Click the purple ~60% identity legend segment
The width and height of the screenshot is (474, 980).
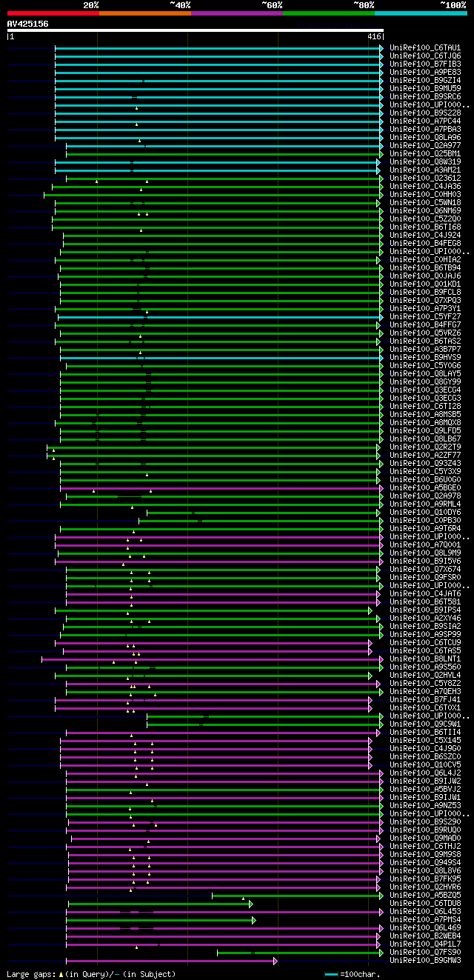tap(237, 13)
